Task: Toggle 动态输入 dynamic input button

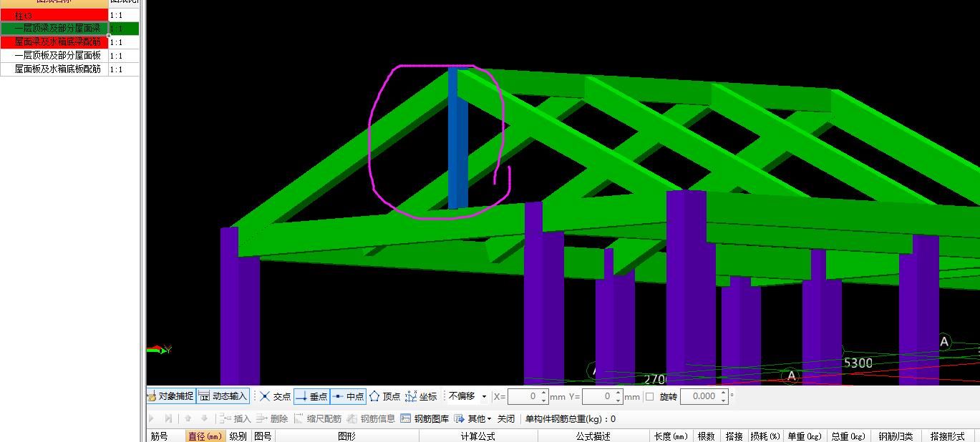Action: (223, 396)
